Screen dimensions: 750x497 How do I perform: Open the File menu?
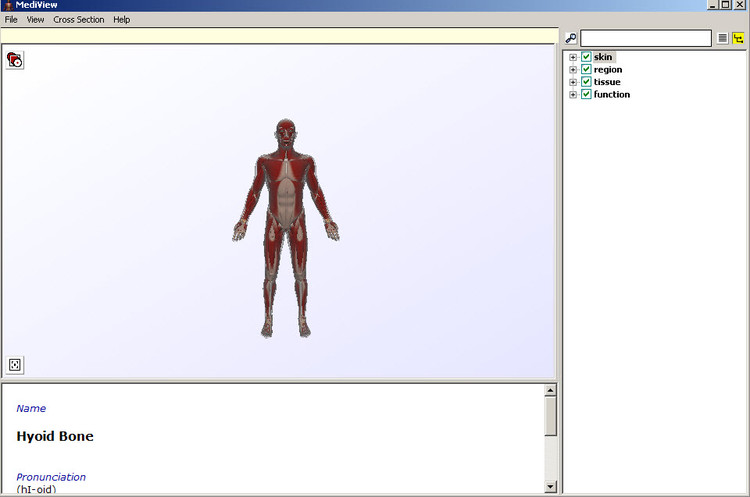[11, 19]
